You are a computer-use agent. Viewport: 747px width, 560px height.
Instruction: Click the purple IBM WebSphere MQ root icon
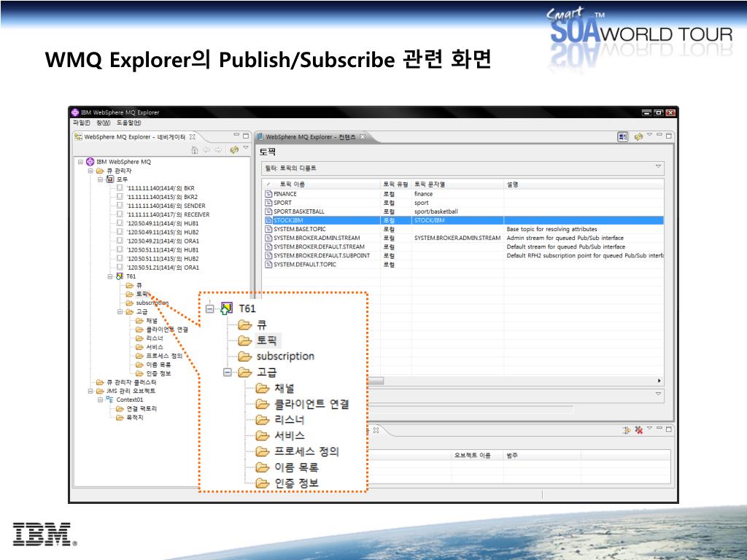[90, 161]
